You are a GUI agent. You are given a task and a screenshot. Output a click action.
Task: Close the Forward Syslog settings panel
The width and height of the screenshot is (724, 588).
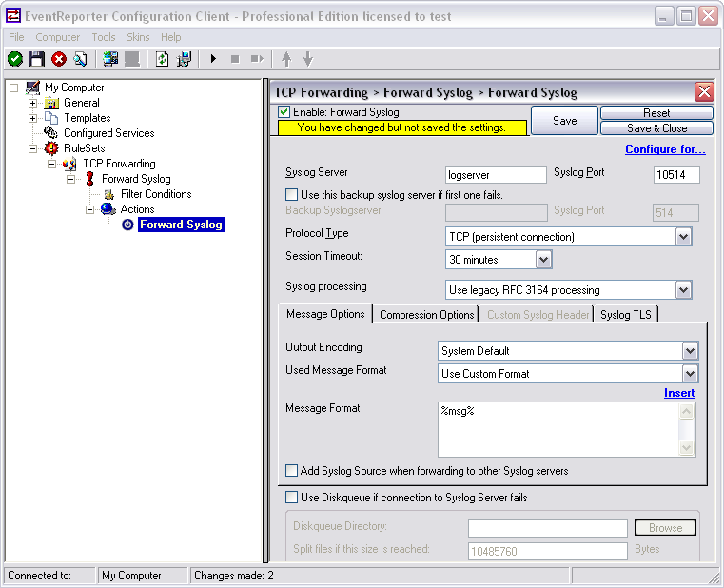pos(704,92)
